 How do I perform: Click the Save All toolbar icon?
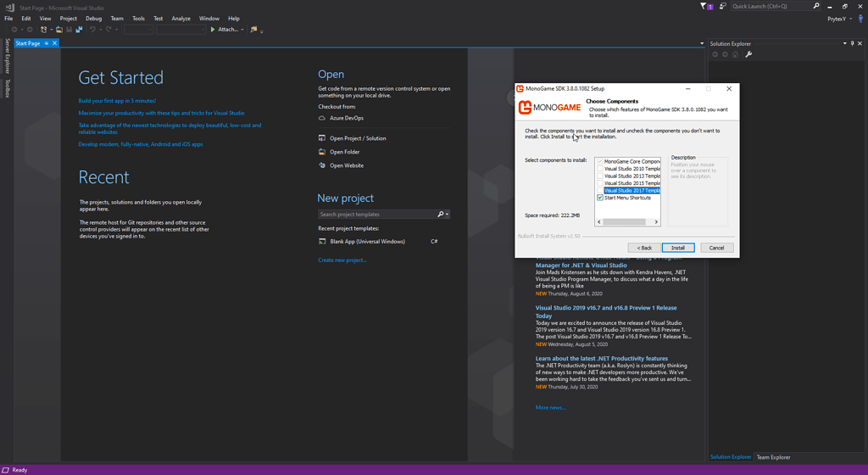point(79,30)
